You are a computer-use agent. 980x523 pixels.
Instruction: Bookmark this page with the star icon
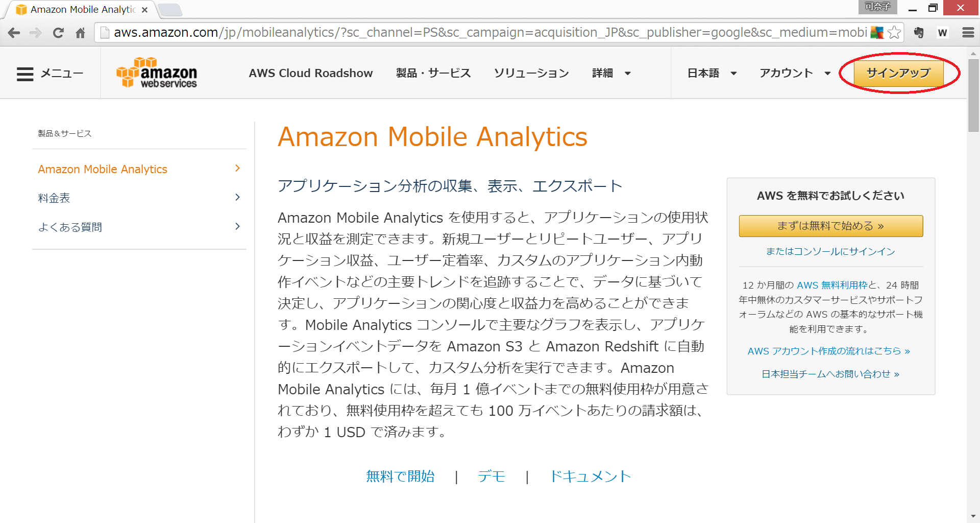(x=894, y=33)
